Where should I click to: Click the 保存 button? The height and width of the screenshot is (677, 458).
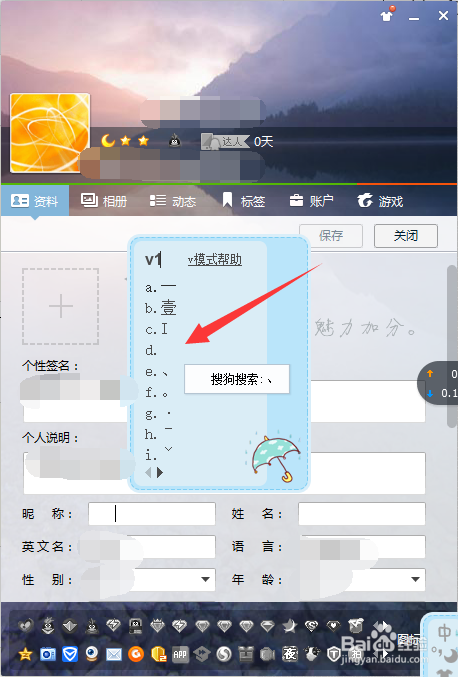point(331,236)
